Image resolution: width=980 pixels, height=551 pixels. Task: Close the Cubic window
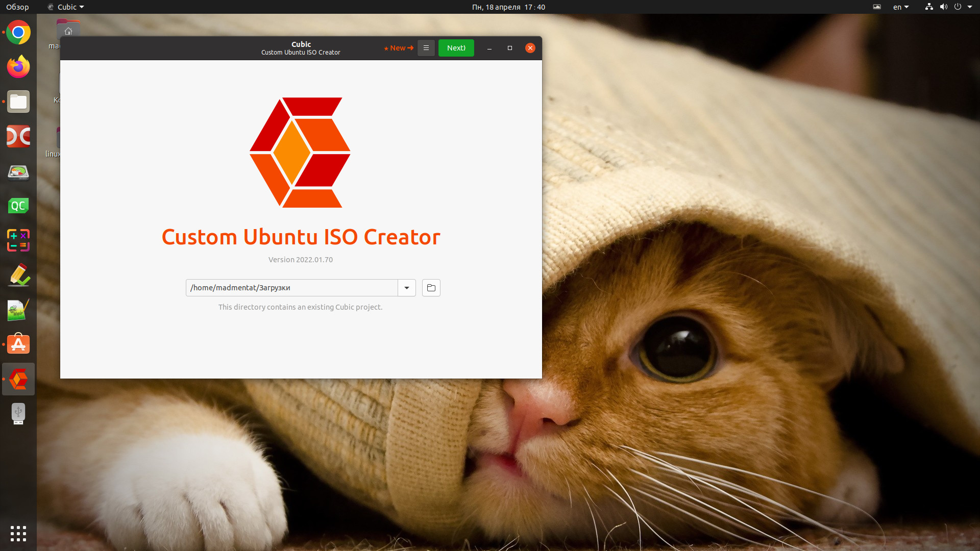(530, 48)
